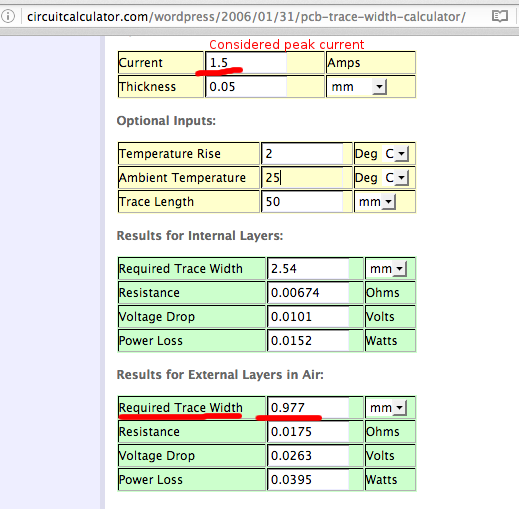Screen dimensions: 519x509
Task: Open internal layers trace width mm dropdown
Action: pyautogui.click(x=387, y=268)
